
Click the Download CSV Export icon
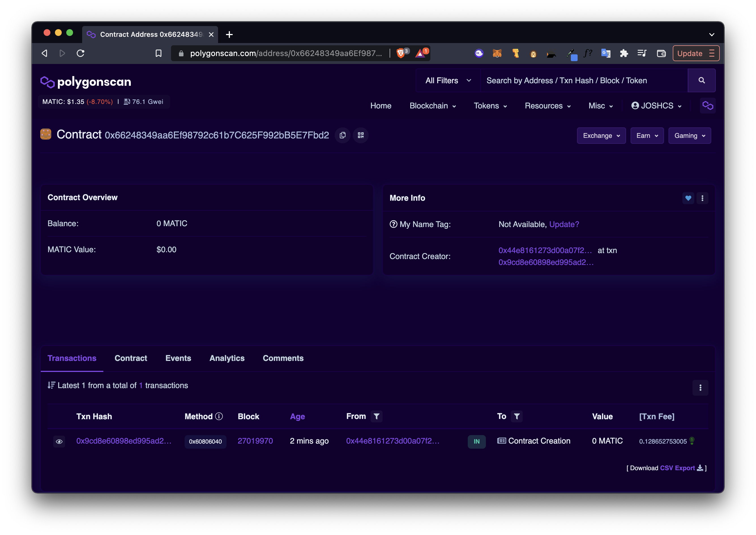(700, 468)
